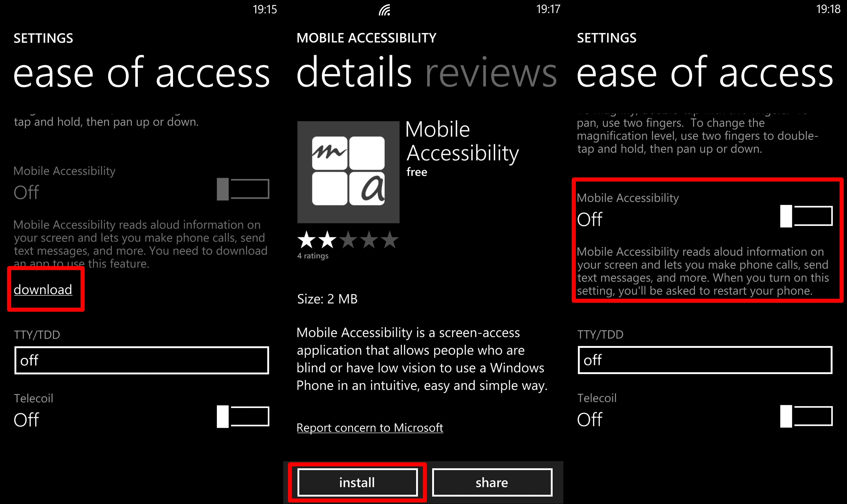Toggle Mobile Accessibility switch in 19:15 screen
This screenshot has width=847, height=504.
[x=243, y=189]
